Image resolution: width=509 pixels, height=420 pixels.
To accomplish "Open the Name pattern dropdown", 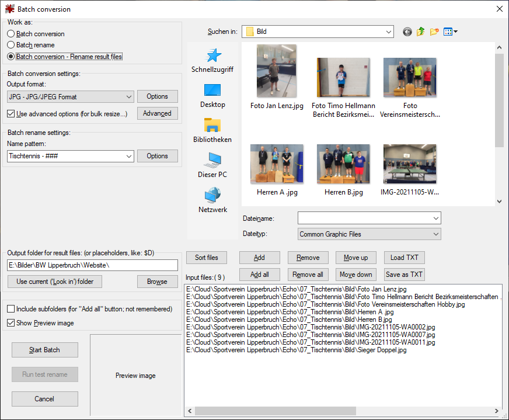I will 129,157.
